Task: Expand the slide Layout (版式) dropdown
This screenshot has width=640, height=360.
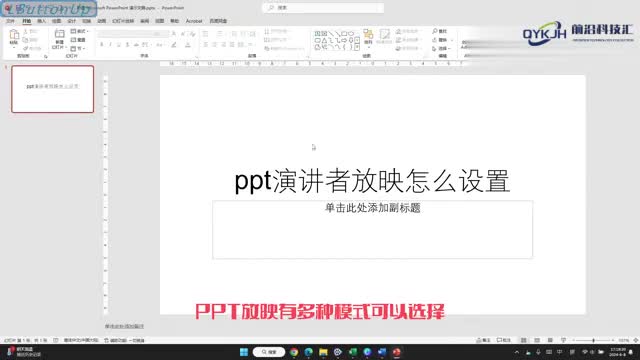Action: [x=80, y=31]
